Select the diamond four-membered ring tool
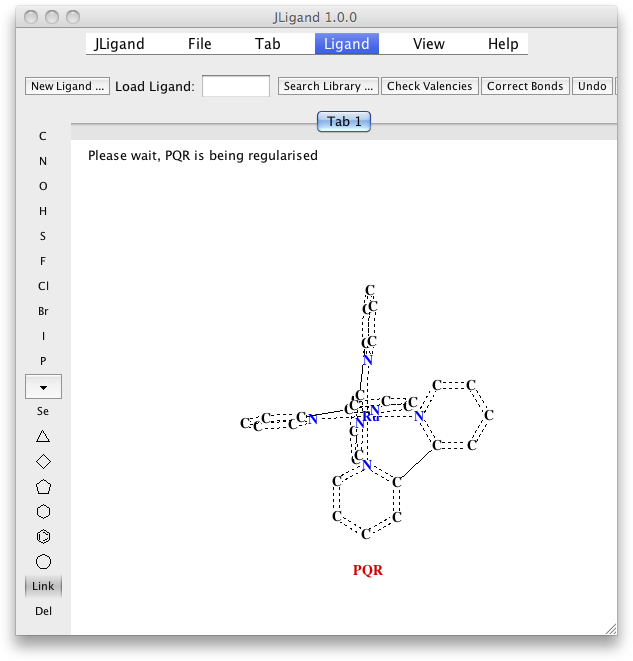Screen dimensions: 633x661 pyautogui.click(x=43, y=461)
